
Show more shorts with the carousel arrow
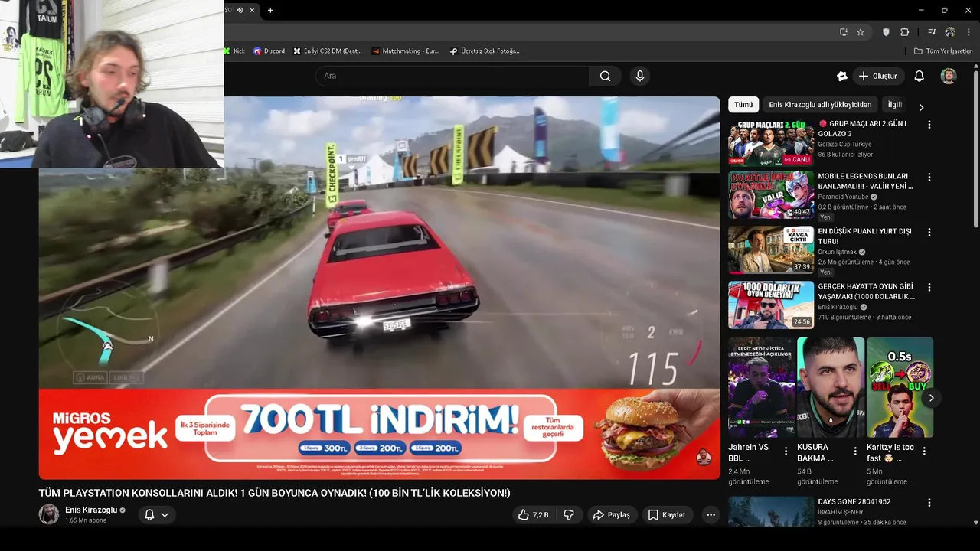(x=931, y=398)
